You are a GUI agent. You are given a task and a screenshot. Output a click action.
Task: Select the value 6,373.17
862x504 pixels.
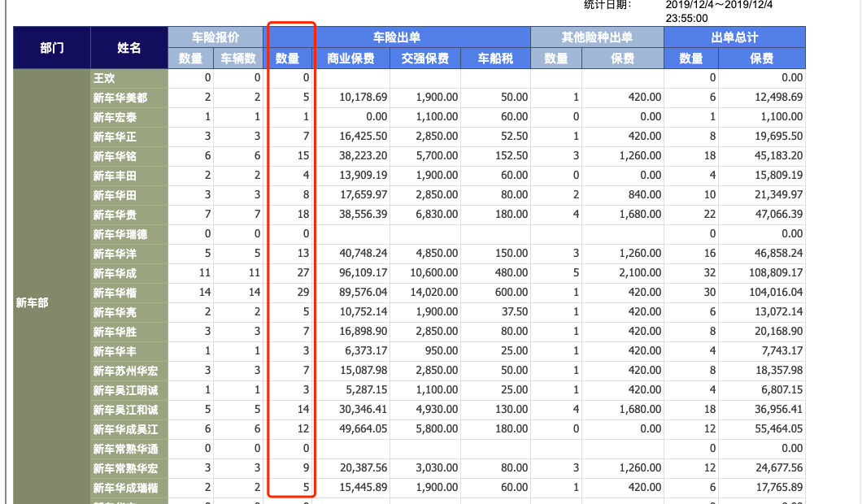pos(366,350)
